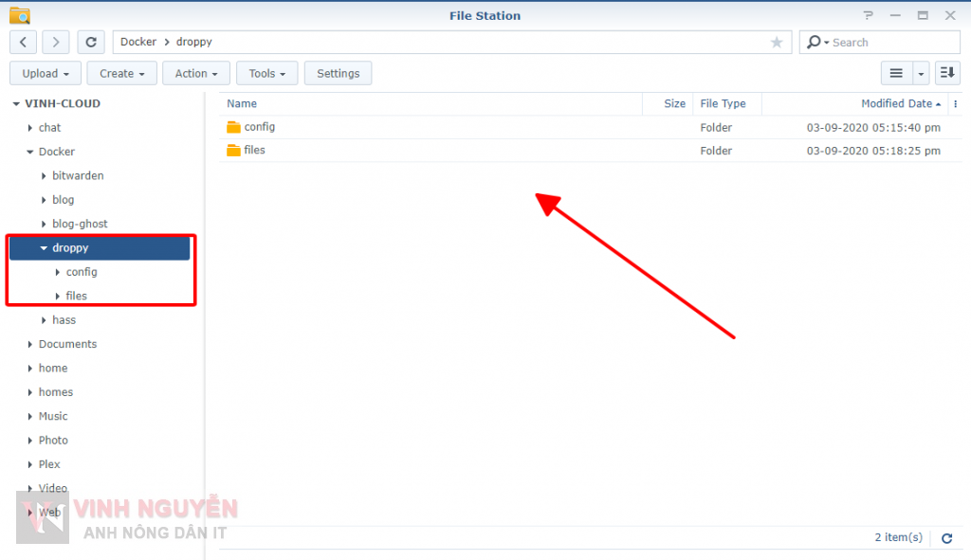Select the Photo folder in the tree

[x=53, y=441]
